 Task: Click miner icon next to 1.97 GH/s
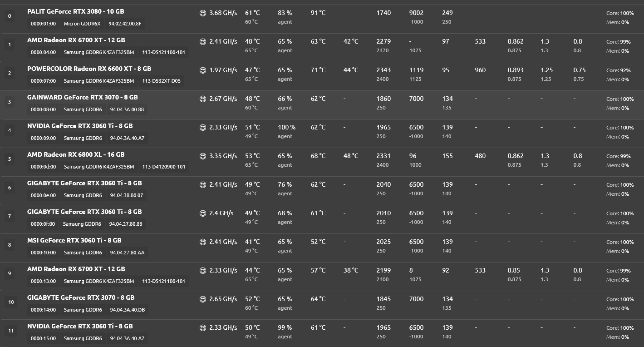pos(203,70)
